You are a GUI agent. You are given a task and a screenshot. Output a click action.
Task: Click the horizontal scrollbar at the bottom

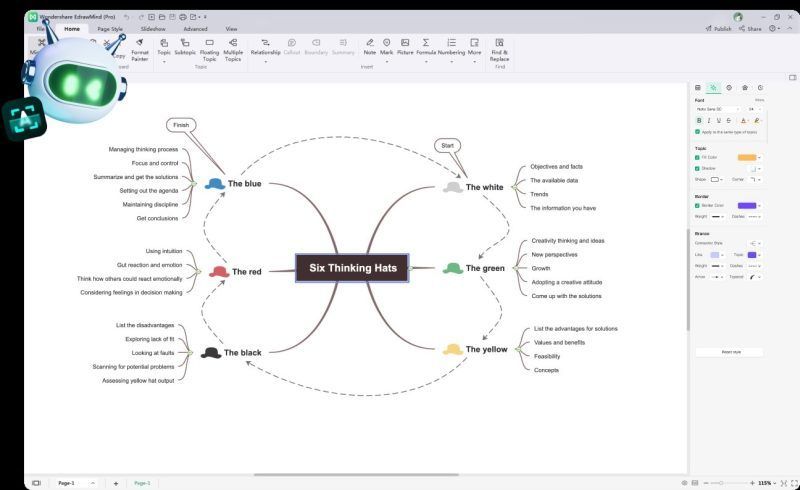tap(356, 475)
